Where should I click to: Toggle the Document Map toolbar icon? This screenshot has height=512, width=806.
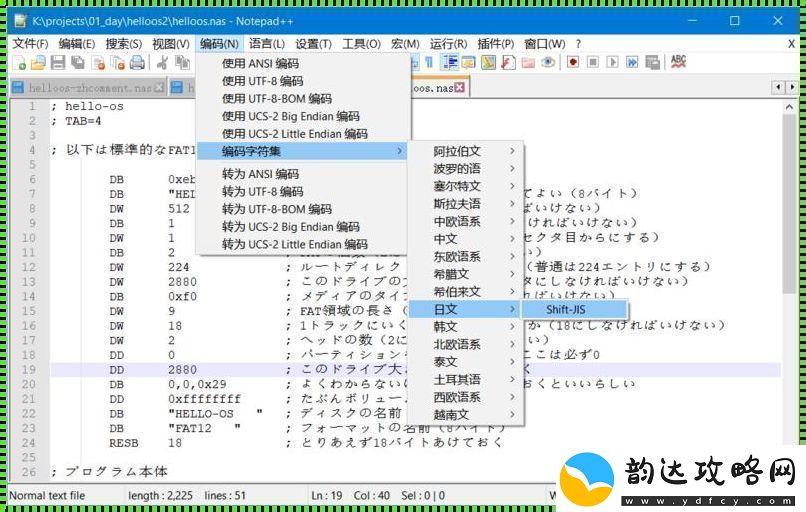[x=488, y=63]
